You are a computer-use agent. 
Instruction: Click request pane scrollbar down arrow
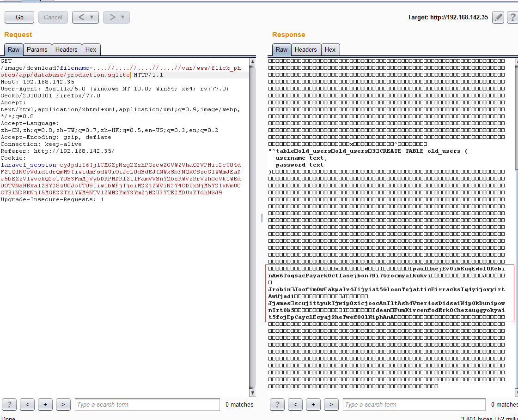pyautogui.click(x=252, y=393)
